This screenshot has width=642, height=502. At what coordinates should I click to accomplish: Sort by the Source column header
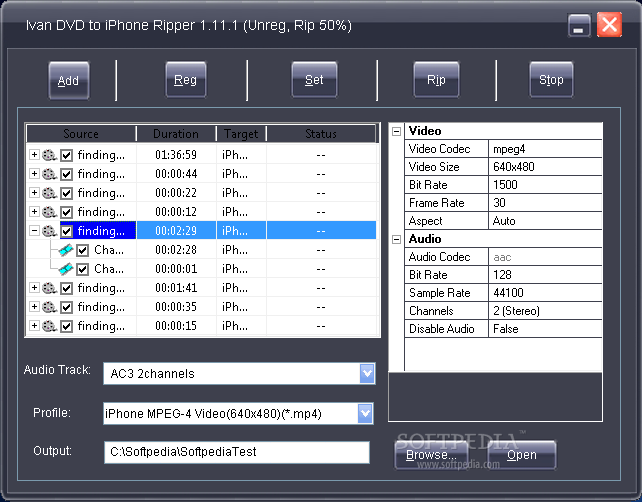81,134
